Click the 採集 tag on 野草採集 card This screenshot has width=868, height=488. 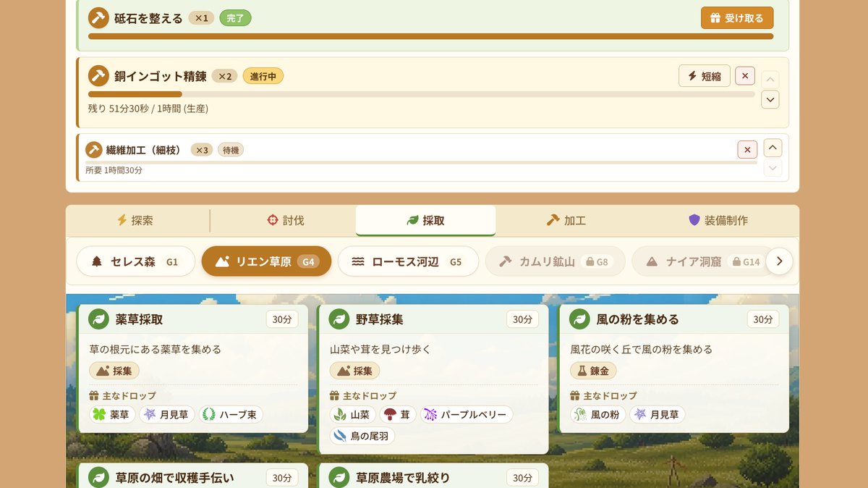354,371
